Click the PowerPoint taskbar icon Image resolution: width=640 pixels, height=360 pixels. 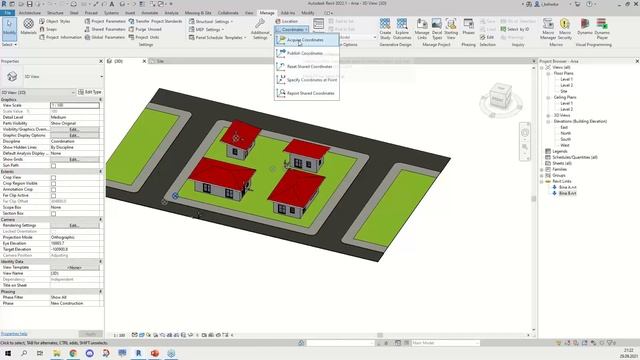click(x=155, y=353)
